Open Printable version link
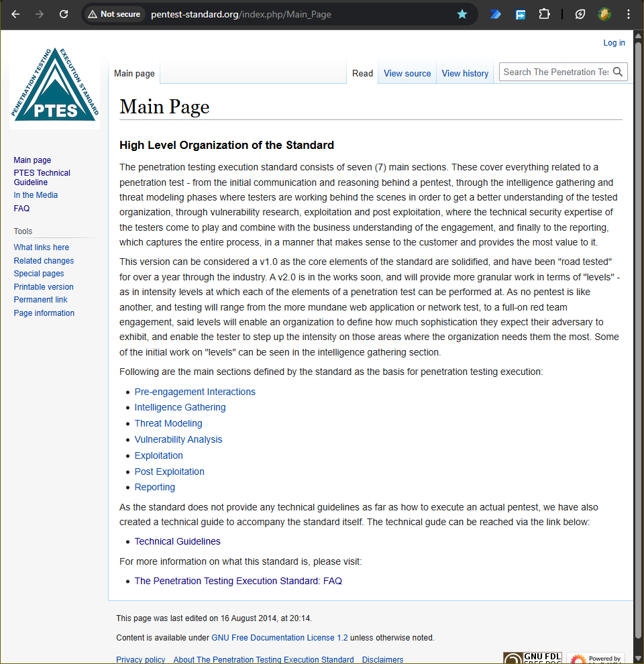The height and width of the screenshot is (664, 644). [43, 286]
